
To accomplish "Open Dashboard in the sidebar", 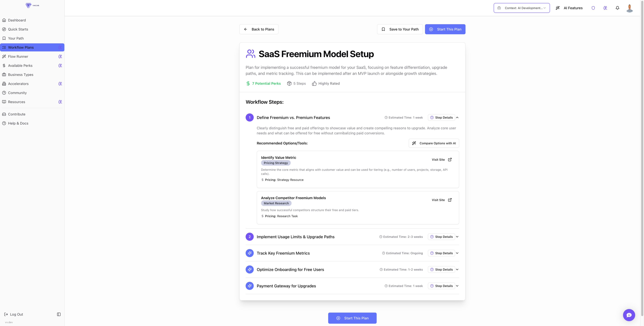I will click(x=17, y=20).
